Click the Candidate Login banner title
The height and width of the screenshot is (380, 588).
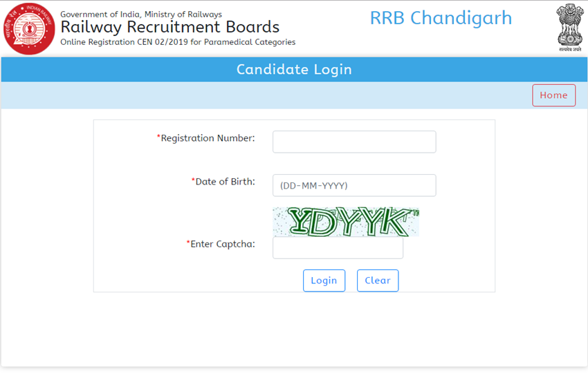point(294,70)
